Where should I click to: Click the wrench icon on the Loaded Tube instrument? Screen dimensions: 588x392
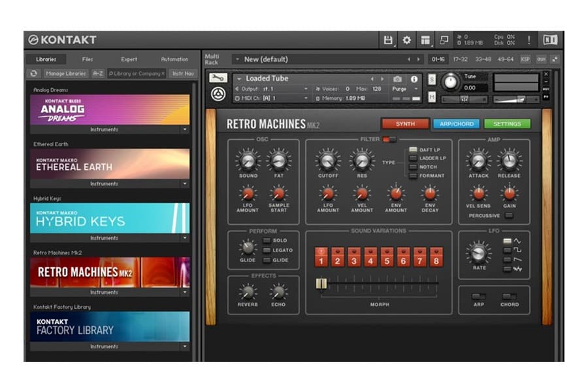click(218, 78)
